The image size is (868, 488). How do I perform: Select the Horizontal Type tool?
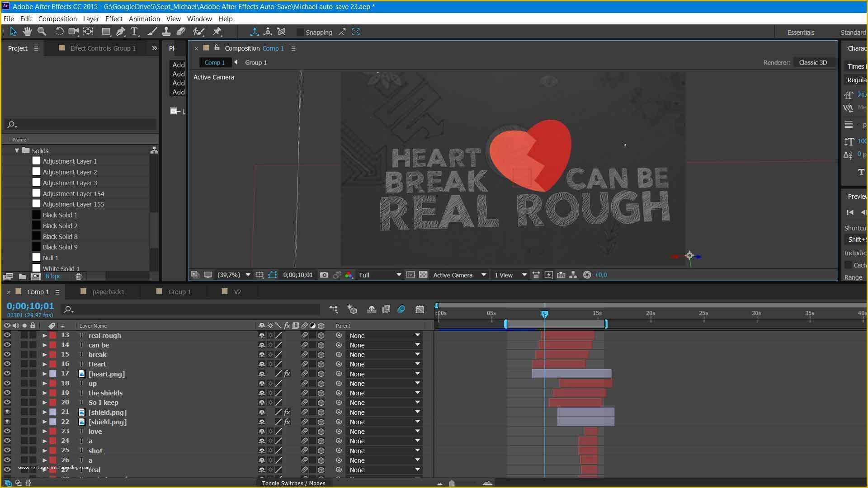[134, 32]
